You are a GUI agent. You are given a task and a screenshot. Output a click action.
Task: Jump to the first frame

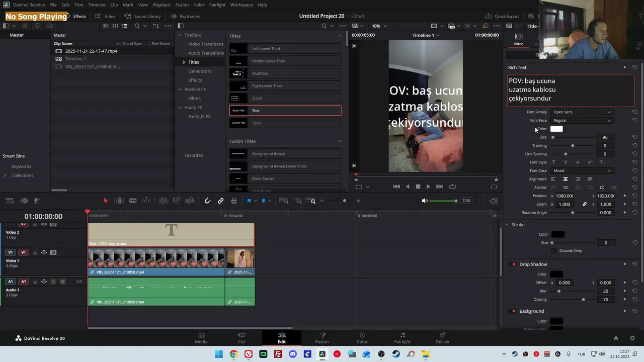tap(396, 187)
